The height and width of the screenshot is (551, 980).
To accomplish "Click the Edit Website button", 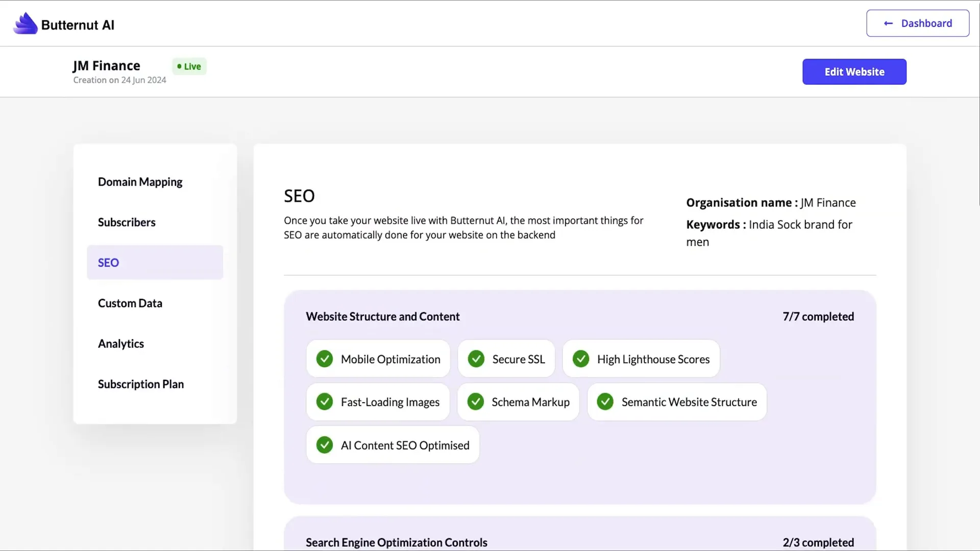I will 854,72.
